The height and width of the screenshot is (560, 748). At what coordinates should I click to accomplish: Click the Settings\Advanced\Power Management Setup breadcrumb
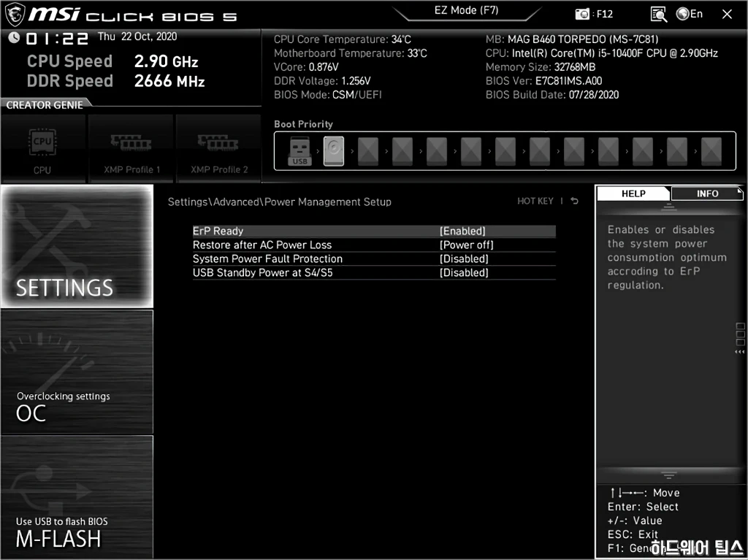280,202
